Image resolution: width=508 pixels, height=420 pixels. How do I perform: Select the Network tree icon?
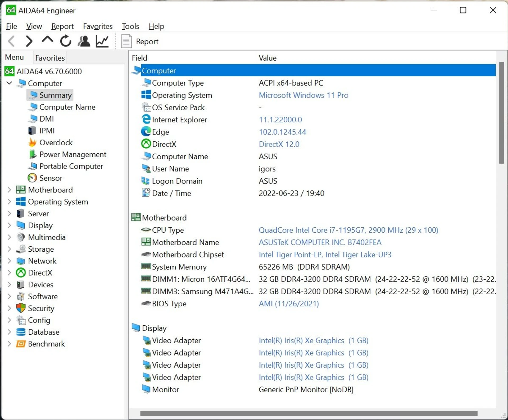click(21, 261)
